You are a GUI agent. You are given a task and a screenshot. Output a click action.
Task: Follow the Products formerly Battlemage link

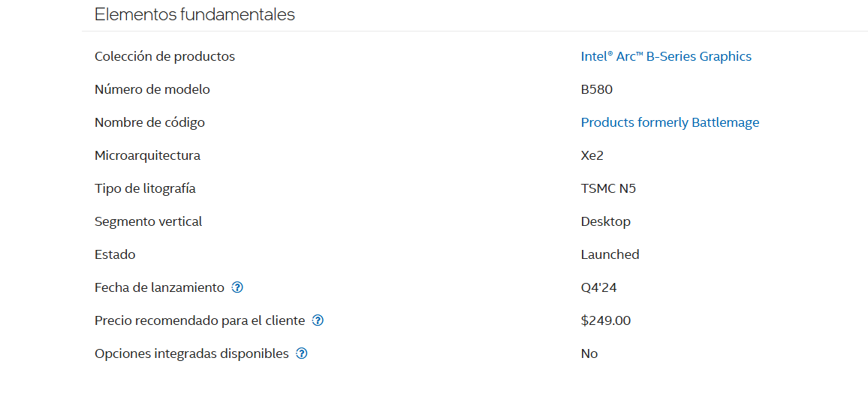[670, 123]
